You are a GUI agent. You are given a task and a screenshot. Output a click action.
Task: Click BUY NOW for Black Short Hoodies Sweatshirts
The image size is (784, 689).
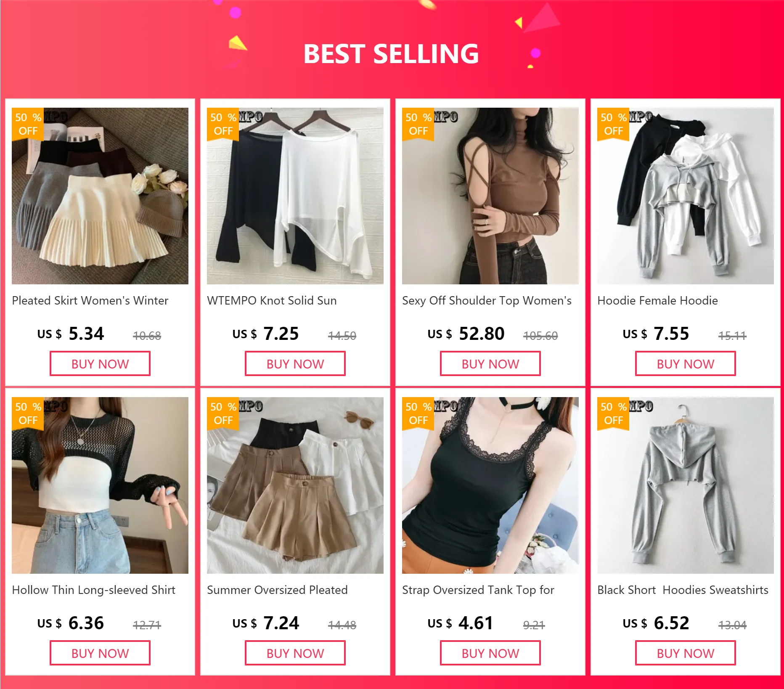686,653
